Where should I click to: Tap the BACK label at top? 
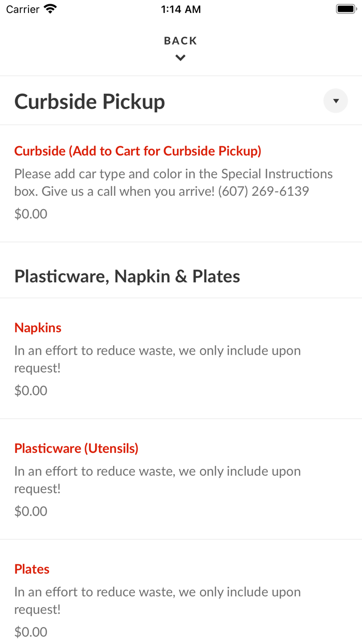180,41
